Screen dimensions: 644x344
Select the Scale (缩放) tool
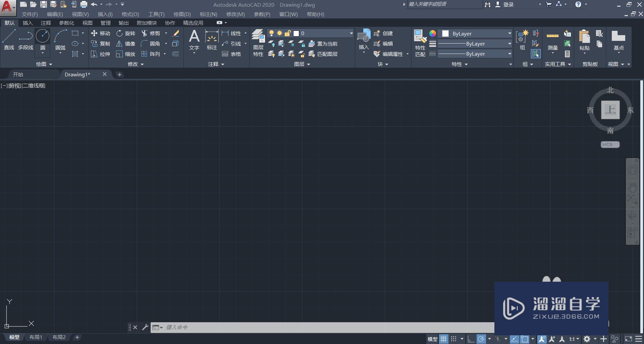(125, 54)
